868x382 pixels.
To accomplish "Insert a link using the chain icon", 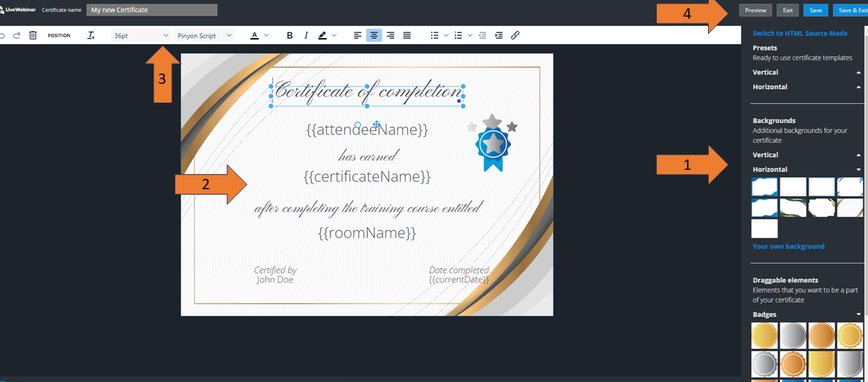I will (515, 35).
